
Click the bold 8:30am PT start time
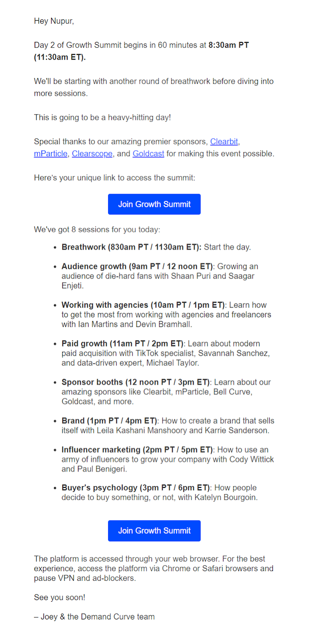coord(229,45)
